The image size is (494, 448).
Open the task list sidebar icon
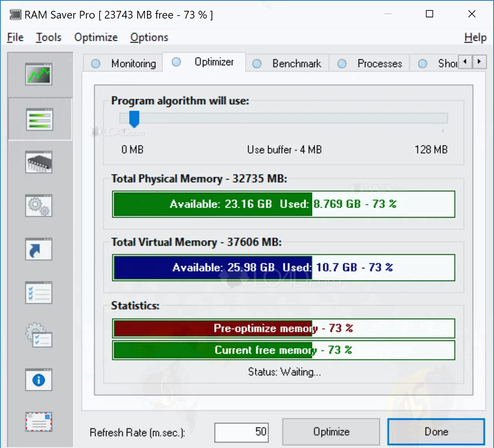(x=39, y=293)
